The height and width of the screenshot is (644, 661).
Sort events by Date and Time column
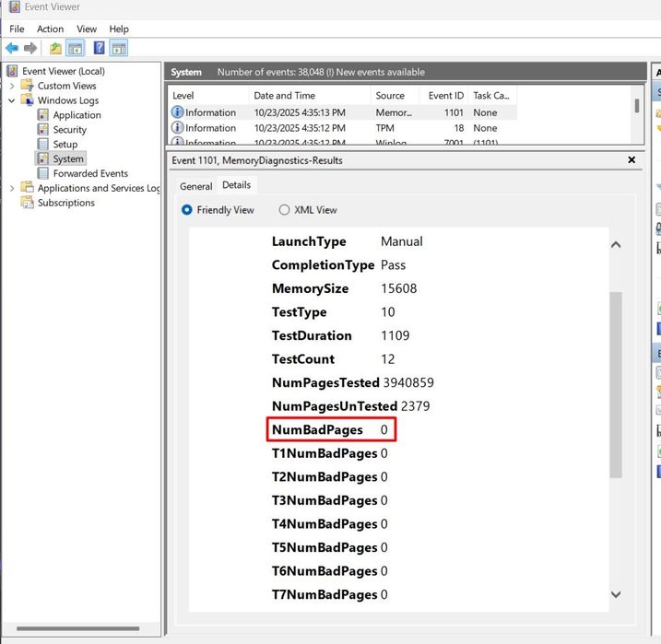point(310,96)
